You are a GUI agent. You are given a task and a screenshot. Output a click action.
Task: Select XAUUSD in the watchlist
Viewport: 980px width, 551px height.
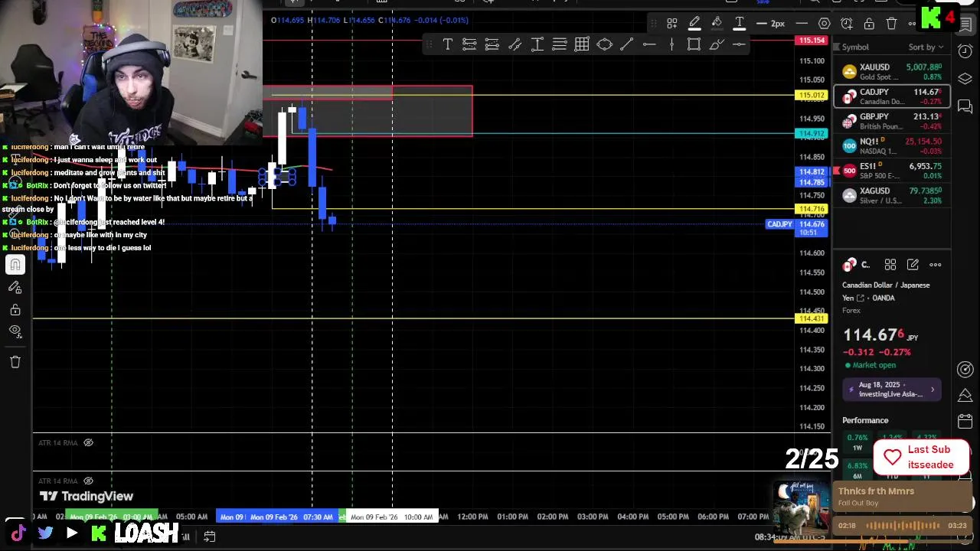(893, 72)
